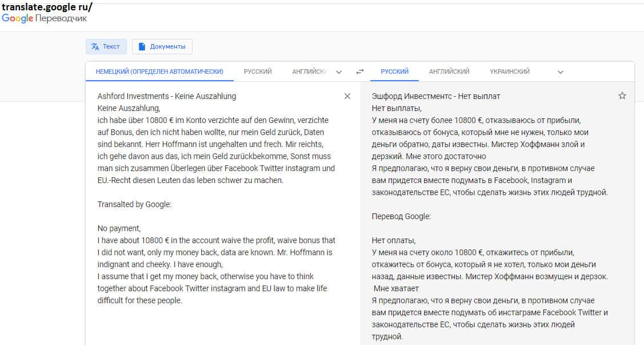Switch target language to АНГЛИЙСКИЙ
Image resolution: width=644 pixels, height=345 pixels.
(449, 72)
